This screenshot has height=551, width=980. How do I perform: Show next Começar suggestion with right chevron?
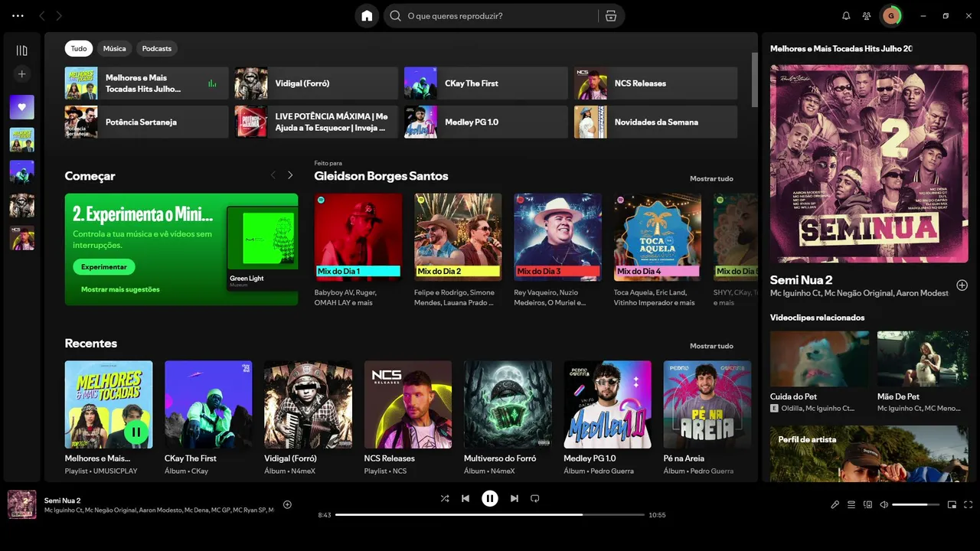click(x=290, y=175)
